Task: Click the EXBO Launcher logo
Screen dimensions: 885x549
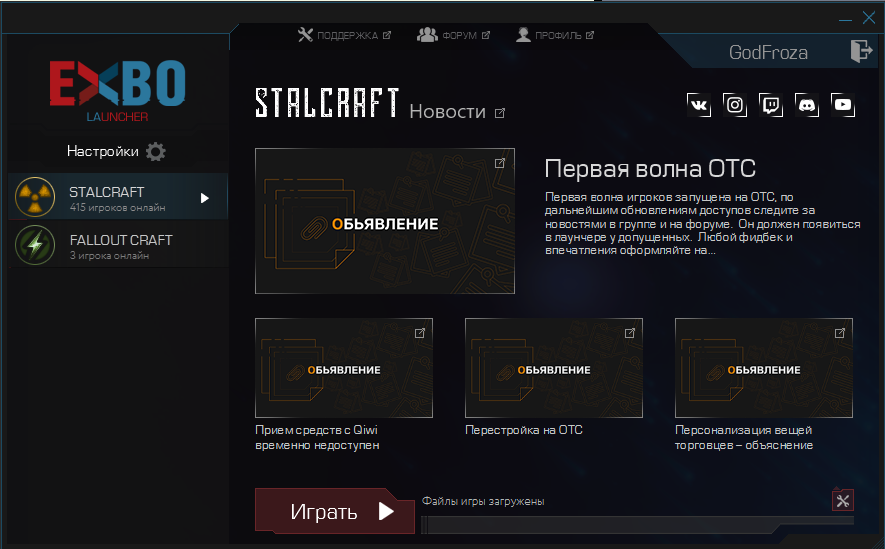Action: [117, 90]
